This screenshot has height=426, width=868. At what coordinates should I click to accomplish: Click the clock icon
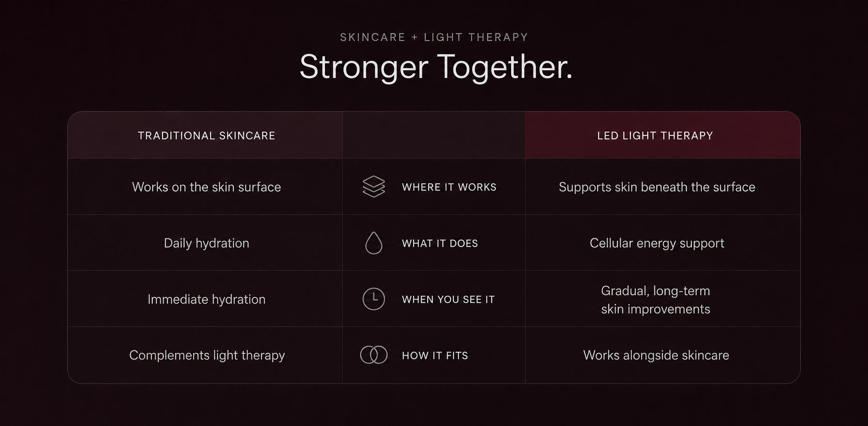373,299
